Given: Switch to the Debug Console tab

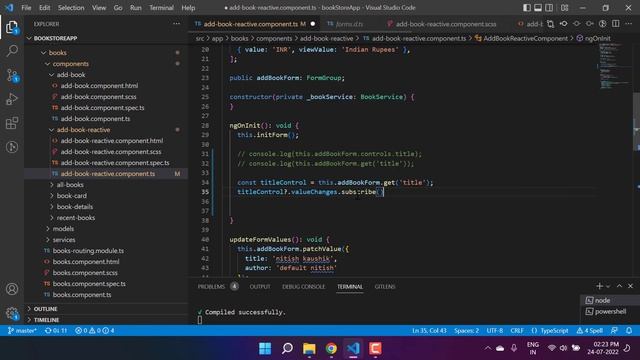Looking at the screenshot, I should [304, 287].
